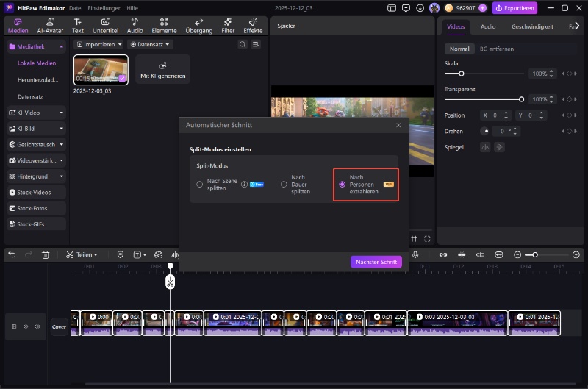Click the search icon in the media panel
The width and height of the screenshot is (588, 389).
(243, 45)
